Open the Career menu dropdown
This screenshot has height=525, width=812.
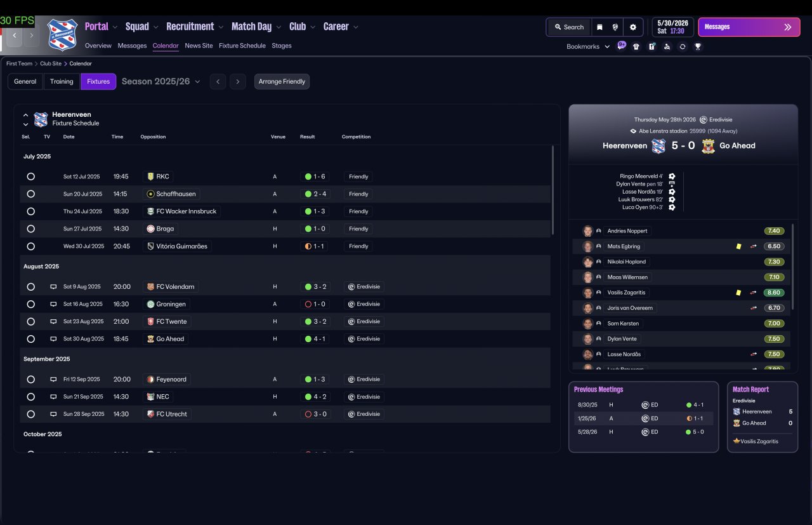[356, 27]
